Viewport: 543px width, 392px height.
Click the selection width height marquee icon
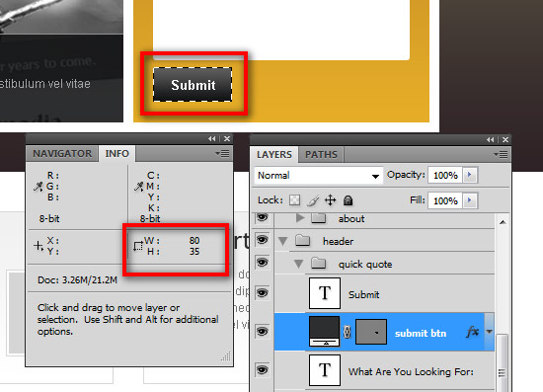(138, 246)
